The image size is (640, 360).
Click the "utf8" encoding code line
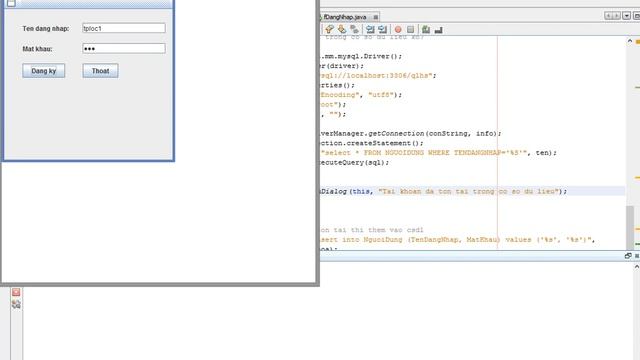coord(361,95)
